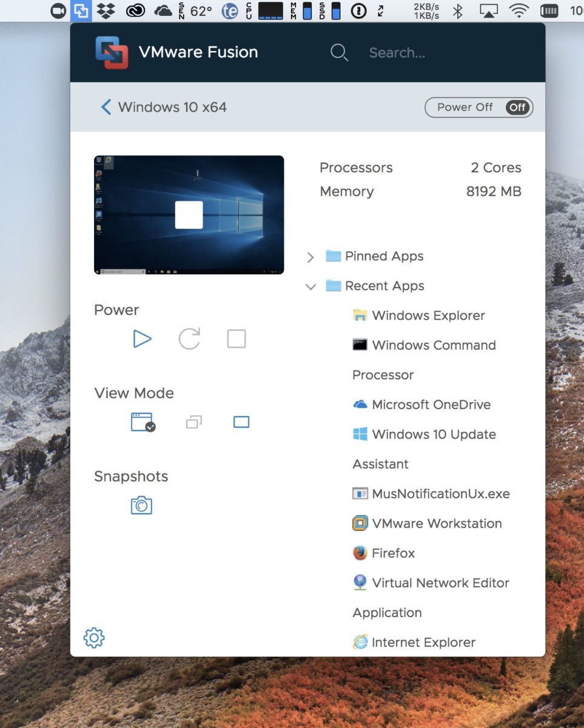Toggle the Power Off switch
This screenshot has height=728, width=584.
517,107
